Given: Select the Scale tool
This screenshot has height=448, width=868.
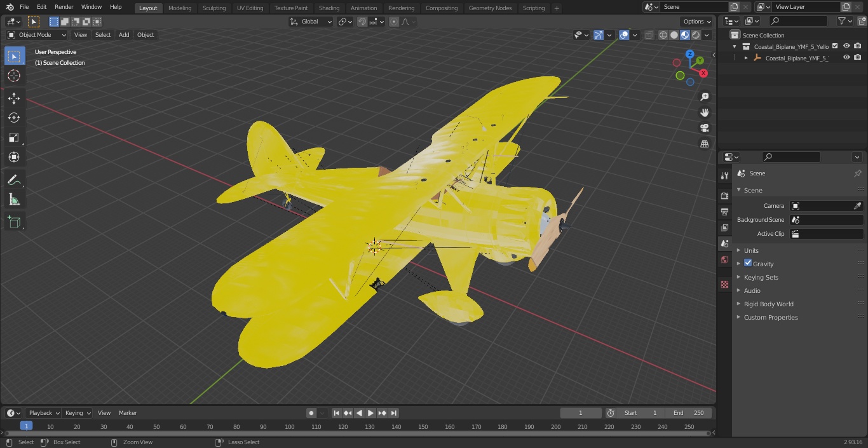Looking at the screenshot, I should coord(14,137).
